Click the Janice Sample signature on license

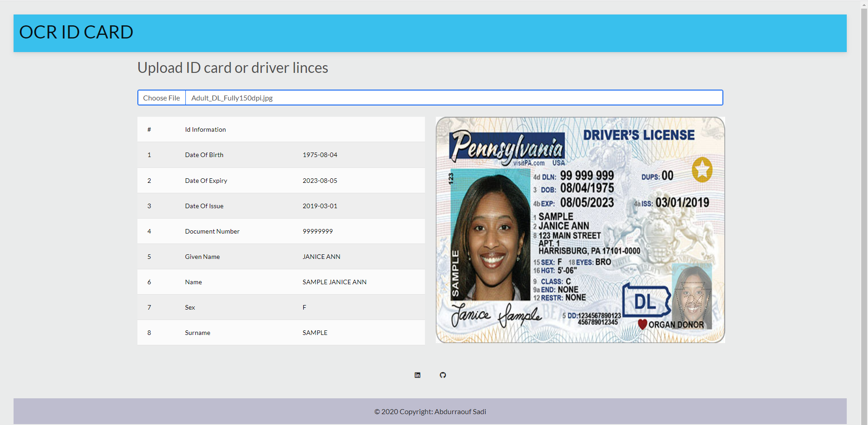click(x=495, y=314)
